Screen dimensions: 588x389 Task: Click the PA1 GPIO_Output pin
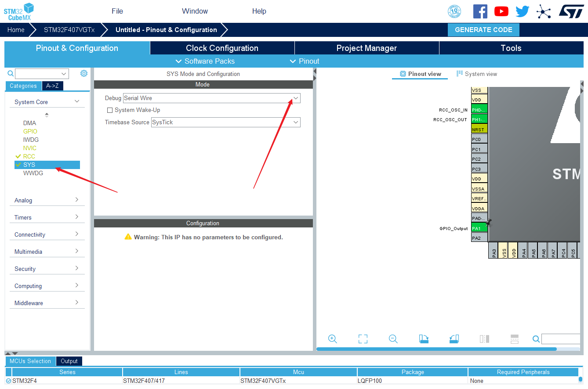pyautogui.click(x=479, y=228)
